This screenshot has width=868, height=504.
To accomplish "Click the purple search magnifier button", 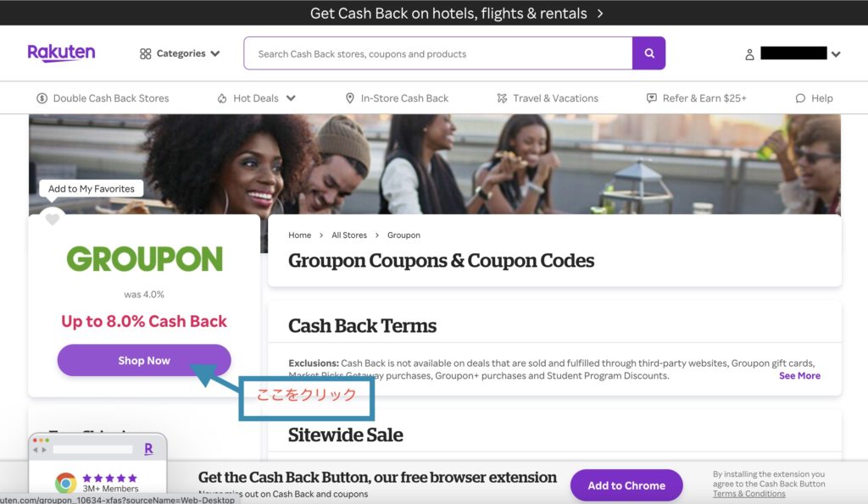I will 648,53.
